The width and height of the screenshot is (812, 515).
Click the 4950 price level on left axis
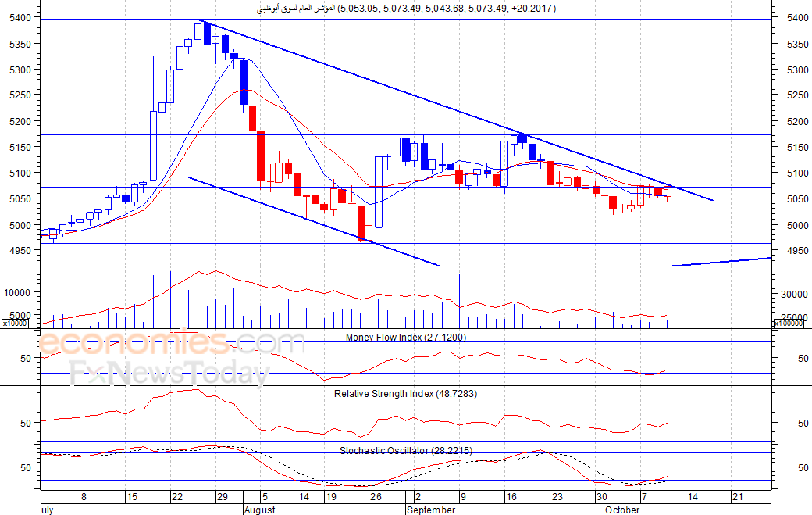pyautogui.click(x=20, y=250)
